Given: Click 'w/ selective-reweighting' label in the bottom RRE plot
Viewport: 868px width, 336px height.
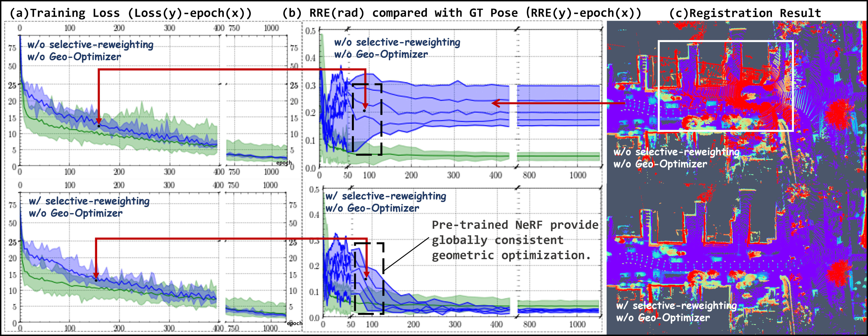Looking at the screenshot, I should click(386, 196).
